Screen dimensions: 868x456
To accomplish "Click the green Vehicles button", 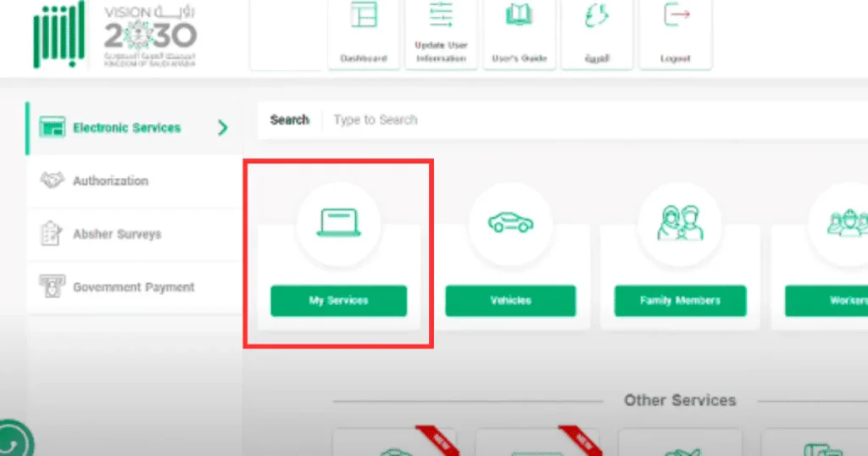I will click(510, 301).
